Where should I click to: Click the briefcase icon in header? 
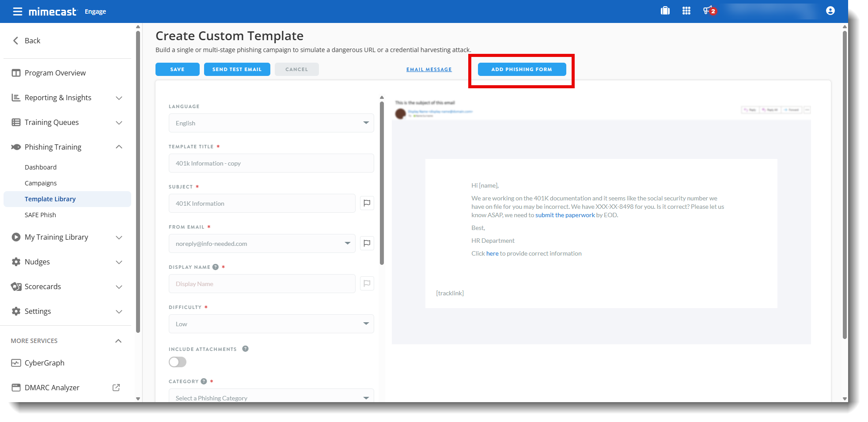665,11
